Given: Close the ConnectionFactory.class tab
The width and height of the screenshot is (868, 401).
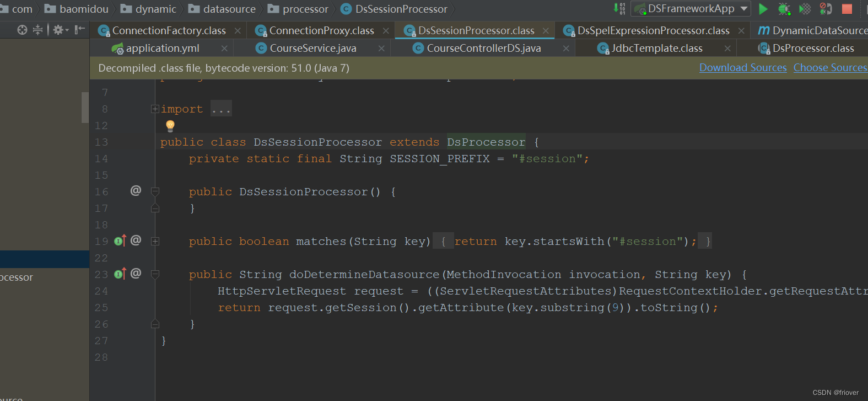Looking at the screenshot, I should pos(238,31).
